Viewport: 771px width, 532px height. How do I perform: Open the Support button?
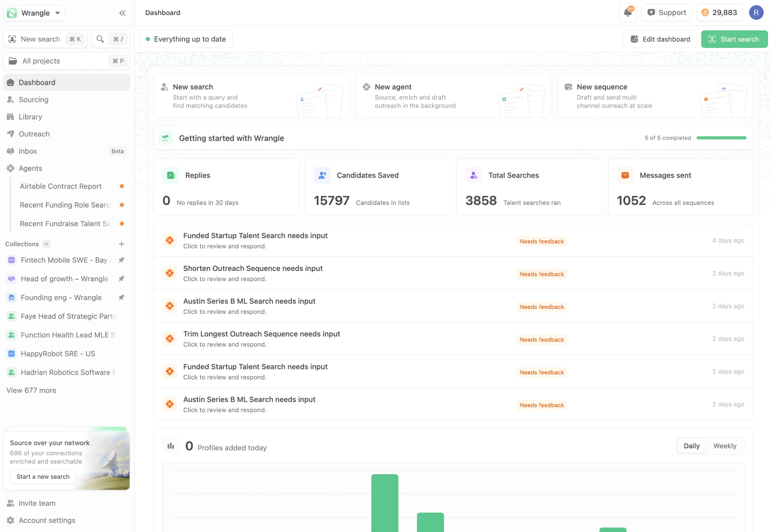pos(667,13)
